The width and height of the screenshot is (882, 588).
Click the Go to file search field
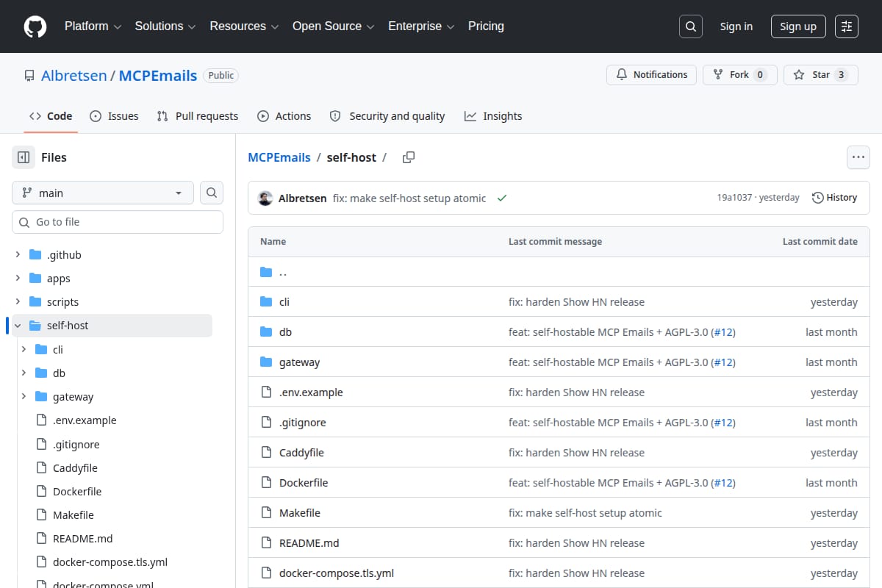click(118, 222)
